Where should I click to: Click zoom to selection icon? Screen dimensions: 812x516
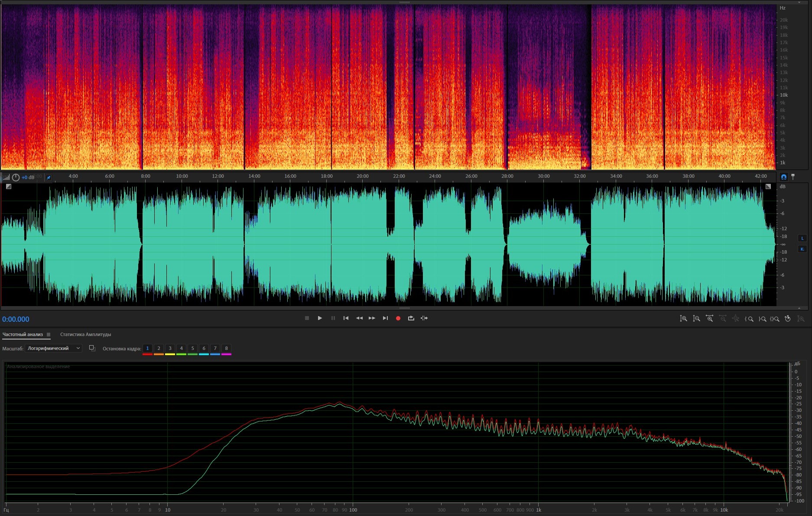click(x=775, y=319)
